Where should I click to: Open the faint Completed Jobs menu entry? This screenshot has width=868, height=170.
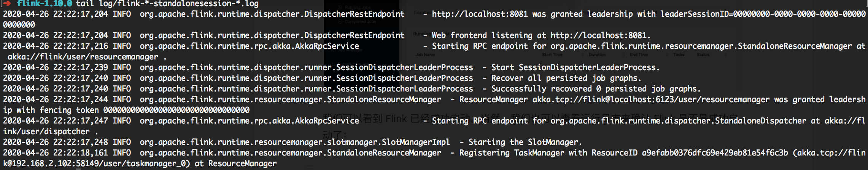360,22
